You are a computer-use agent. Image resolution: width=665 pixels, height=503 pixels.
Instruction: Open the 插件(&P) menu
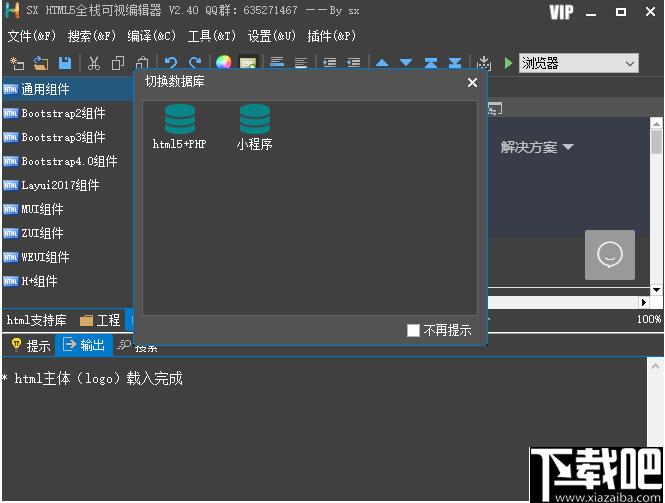click(x=332, y=36)
